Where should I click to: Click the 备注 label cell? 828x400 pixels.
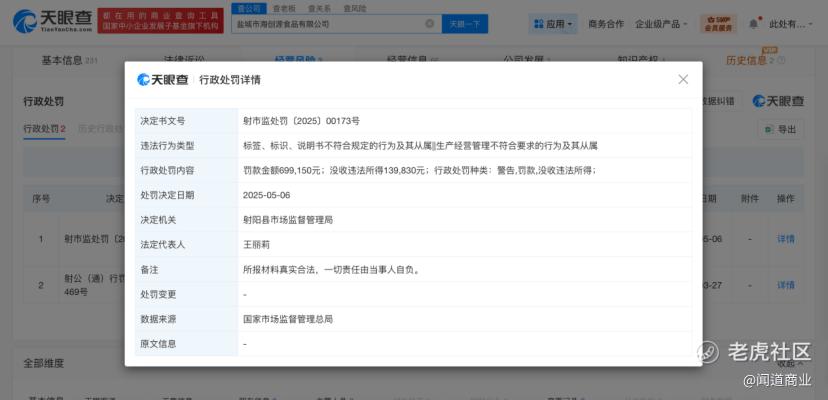tap(186, 269)
